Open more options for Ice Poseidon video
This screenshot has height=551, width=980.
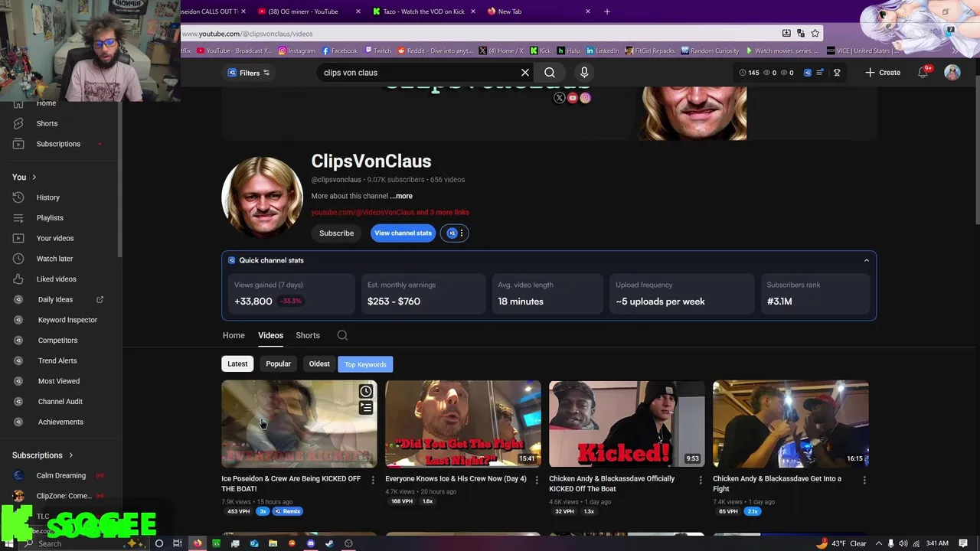click(x=373, y=480)
